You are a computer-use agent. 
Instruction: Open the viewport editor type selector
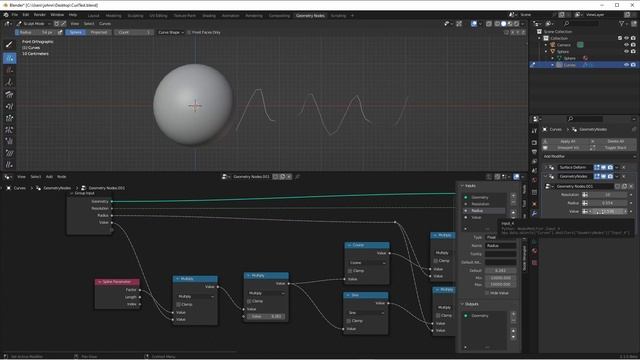pos(7,24)
